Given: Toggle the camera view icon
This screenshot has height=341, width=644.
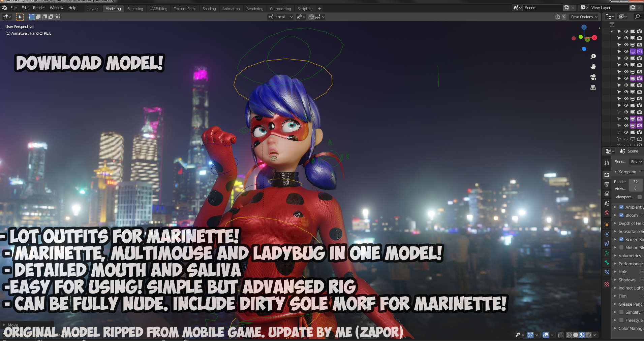Looking at the screenshot, I should click(593, 77).
